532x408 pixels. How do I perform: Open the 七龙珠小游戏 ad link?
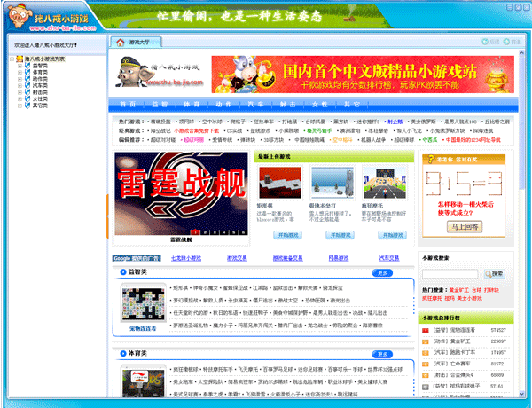186,258
